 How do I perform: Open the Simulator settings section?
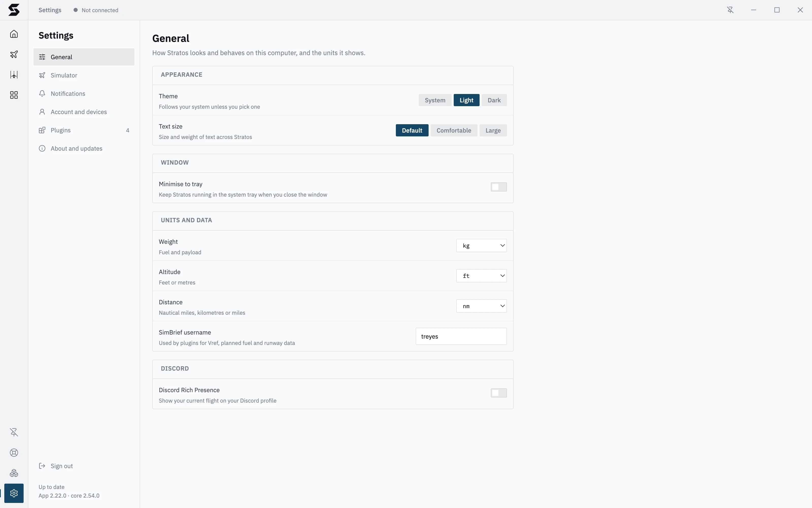click(84, 75)
